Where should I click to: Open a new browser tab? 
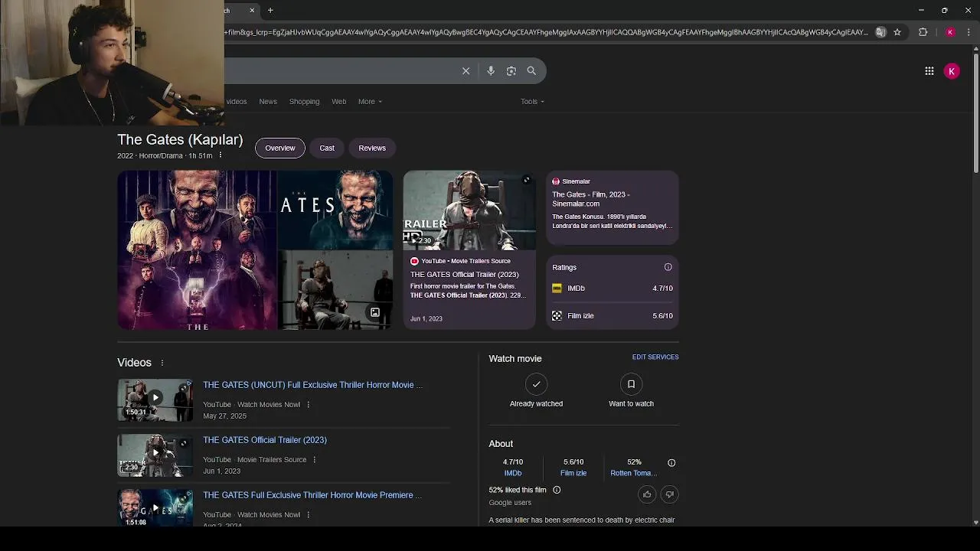[270, 11]
